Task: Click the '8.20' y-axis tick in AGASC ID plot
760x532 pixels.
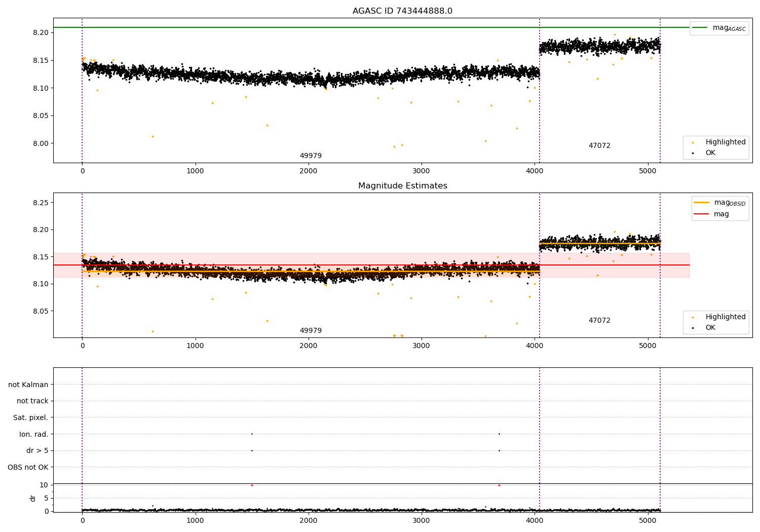Action: 40,33
